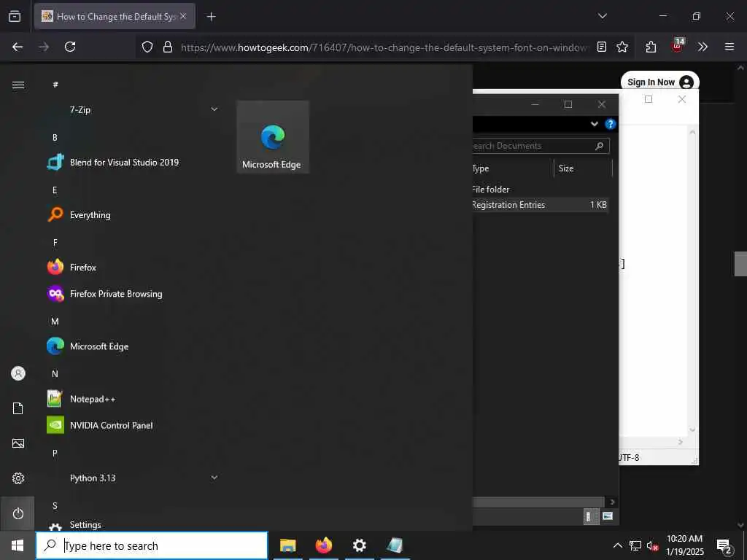This screenshot has height=560, width=747.
Task: View site security padlock info
Action: pyautogui.click(x=168, y=47)
